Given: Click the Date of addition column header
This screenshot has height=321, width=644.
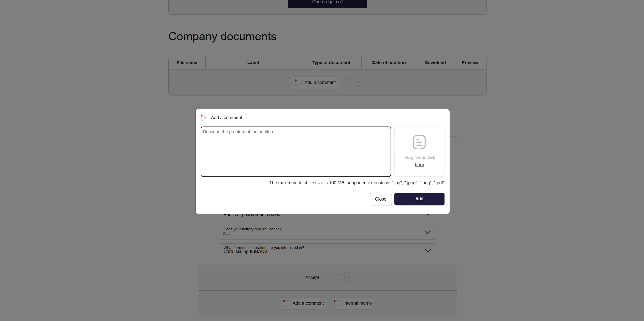Looking at the screenshot, I should tap(389, 63).
